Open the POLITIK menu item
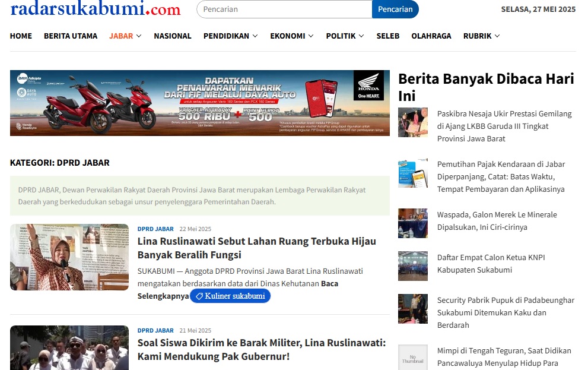 [341, 36]
